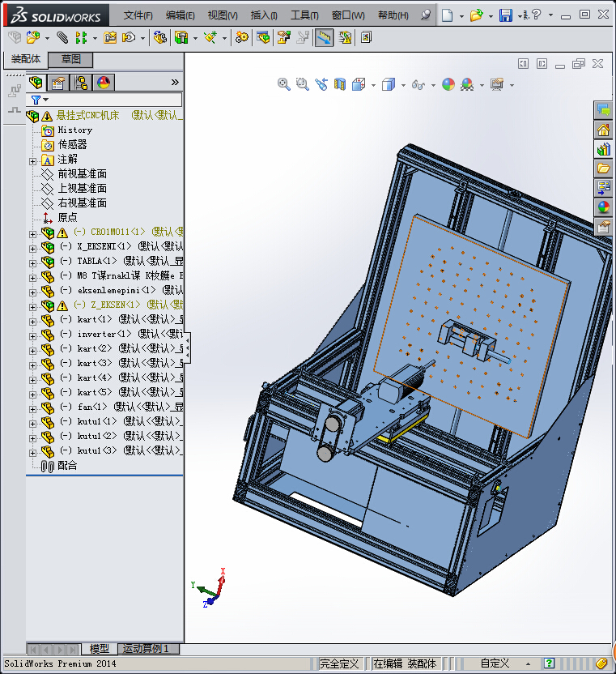
Task: Open the DisplayManager color ball tab
Action: pyautogui.click(x=104, y=82)
